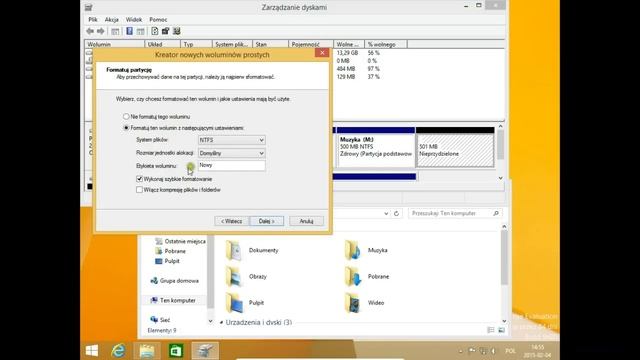Select 'Ostatnie miejsca' in navigation pane
This screenshot has height=360, width=640.
click(180, 241)
